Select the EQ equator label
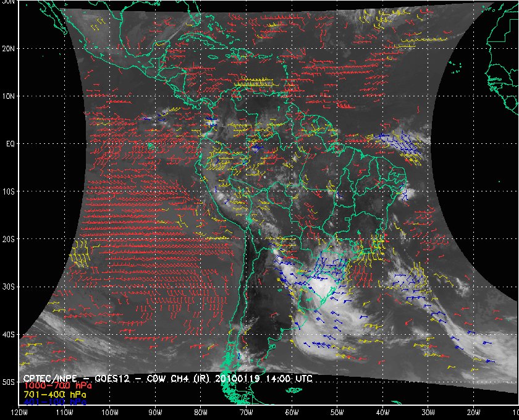This screenshot has width=519, height=420. [11, 144]
